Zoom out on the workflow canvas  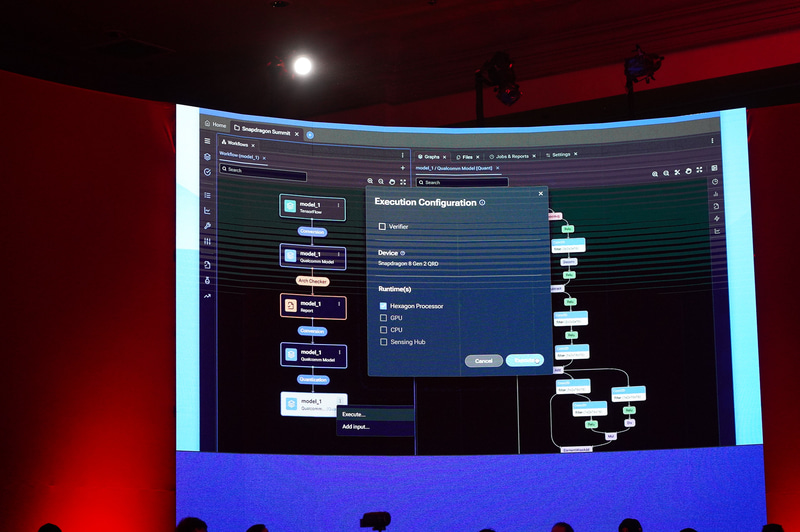[x=381, y=182]
